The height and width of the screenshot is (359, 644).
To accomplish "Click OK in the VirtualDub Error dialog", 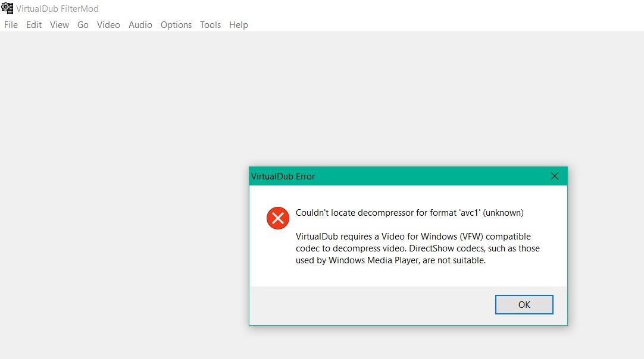I will (x=524, y=305).
